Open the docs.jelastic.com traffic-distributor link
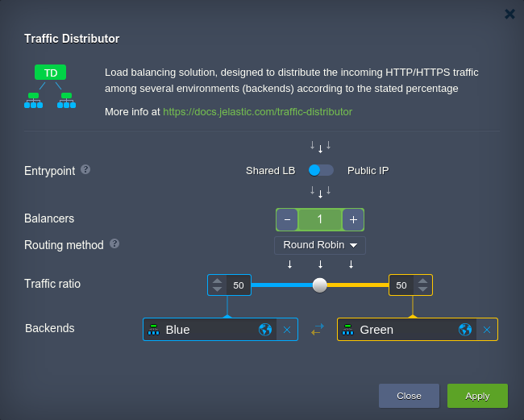The height and width of the screenshot is (420, 524). coord(257,111)
